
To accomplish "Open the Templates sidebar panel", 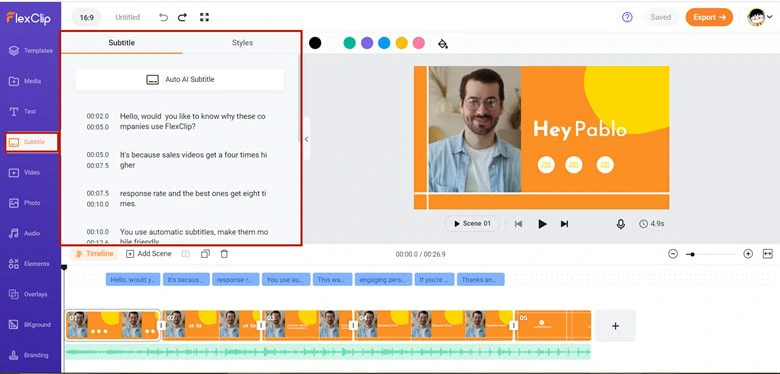I will point(31,51).
